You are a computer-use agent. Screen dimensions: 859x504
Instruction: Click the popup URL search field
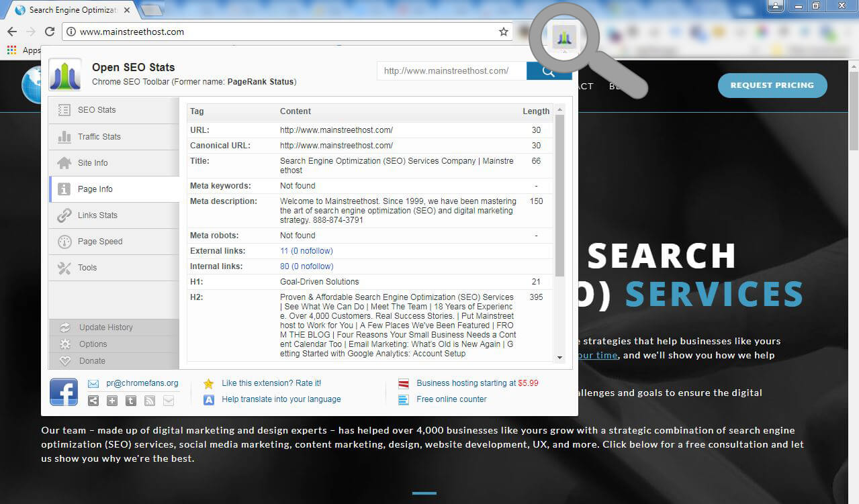(451, 71)
